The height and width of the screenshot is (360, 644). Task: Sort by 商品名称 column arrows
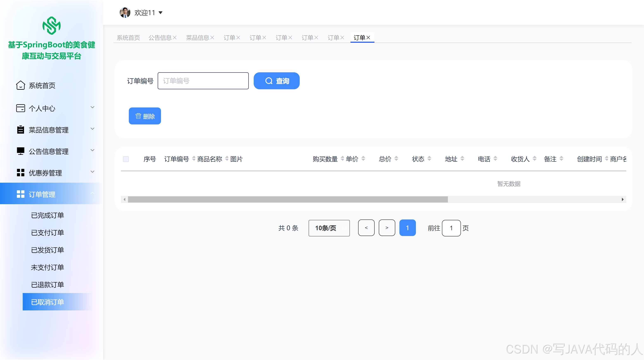pyautogui.click(x=227, y=159)
